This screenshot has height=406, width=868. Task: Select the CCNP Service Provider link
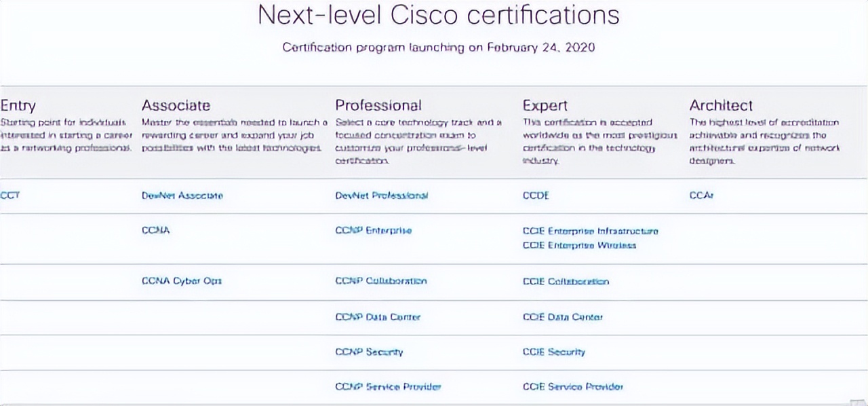point(388,387)
